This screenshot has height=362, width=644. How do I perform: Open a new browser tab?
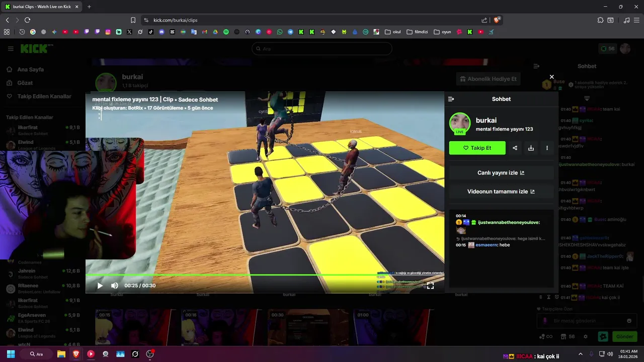click(89, 7)
